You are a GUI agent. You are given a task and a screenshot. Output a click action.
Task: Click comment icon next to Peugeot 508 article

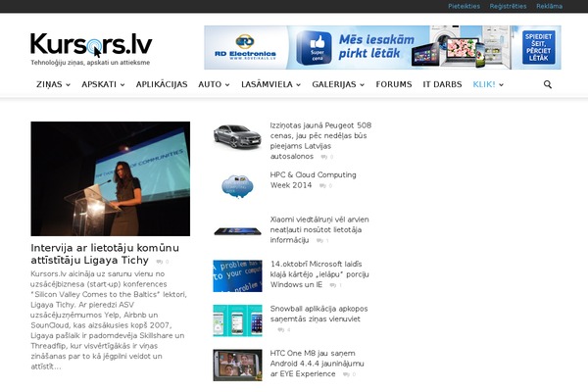point(324,157)
